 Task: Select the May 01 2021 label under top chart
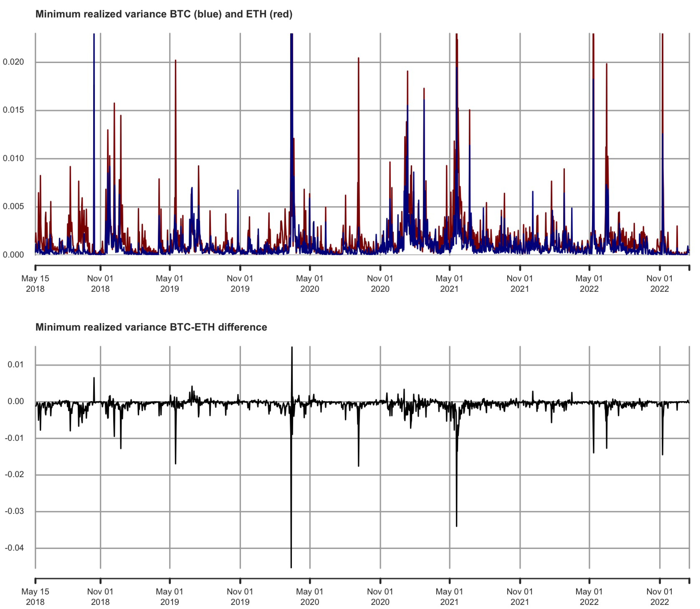[449, 283]
